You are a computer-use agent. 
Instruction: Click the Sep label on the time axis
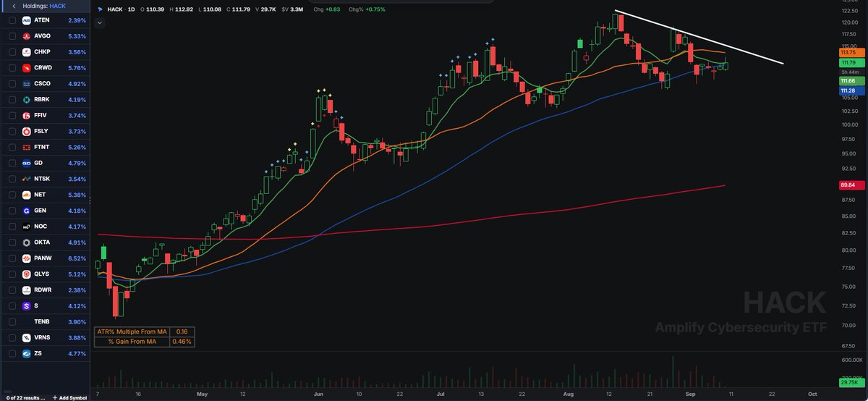click(x=692, y=395)
